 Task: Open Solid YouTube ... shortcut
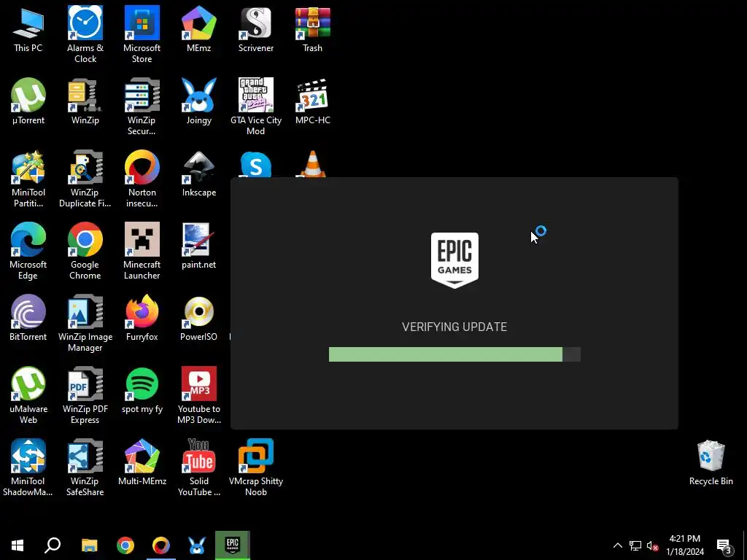tap(199, 467)
